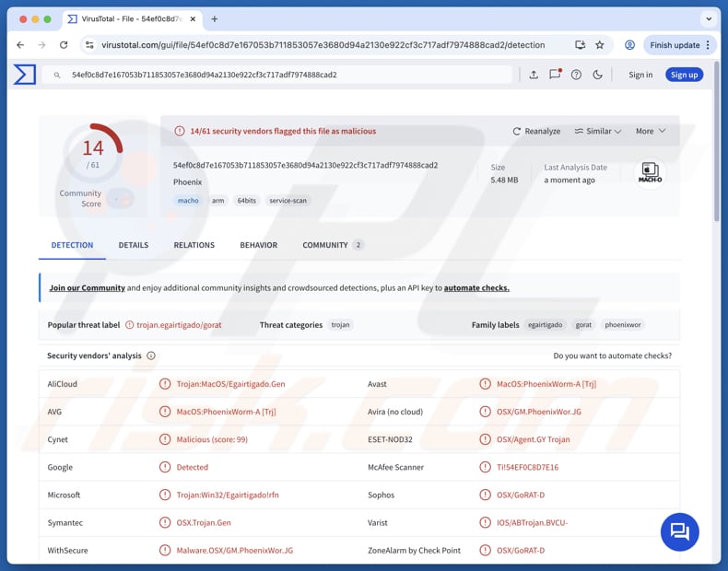This screenshot has height=571, width=728.
Task: Select the VirusTotal browser tab
Action: click(x=132, y=19)
